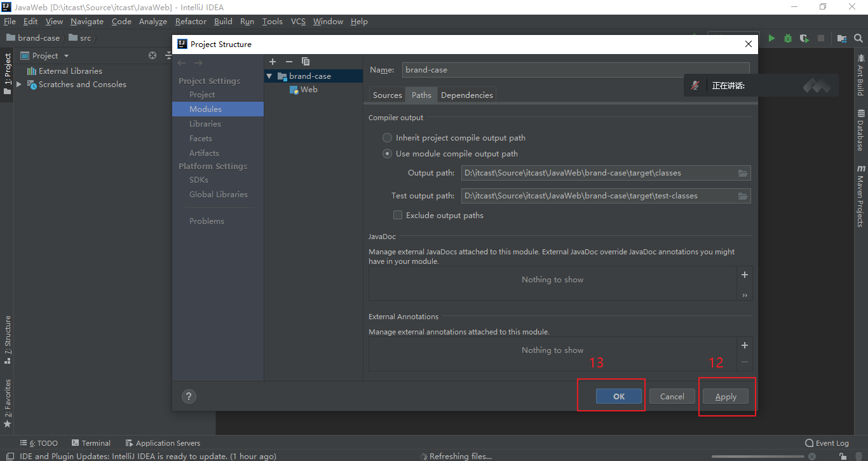Open Global Libraries settings
Screen dimensions: 868x461
click(218, 194)
